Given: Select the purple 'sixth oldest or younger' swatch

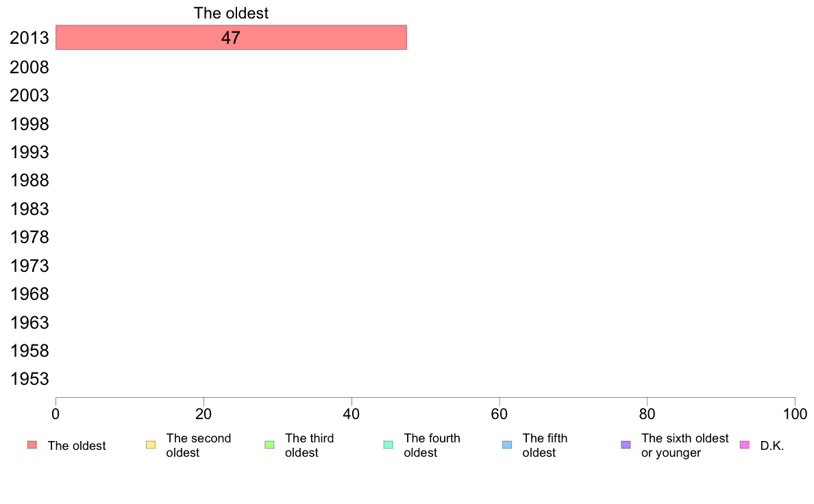Looking at the screenshot, I should tap(626, 445).
